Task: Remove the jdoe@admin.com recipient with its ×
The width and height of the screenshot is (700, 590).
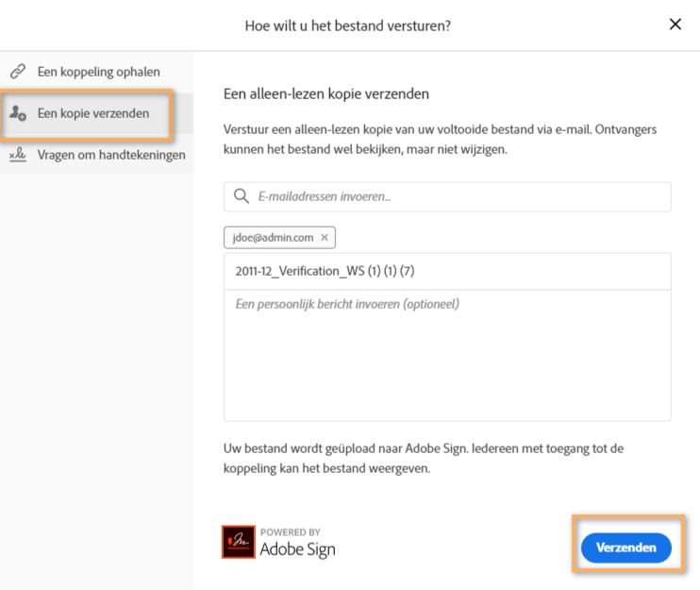Action: pos(325,238)
